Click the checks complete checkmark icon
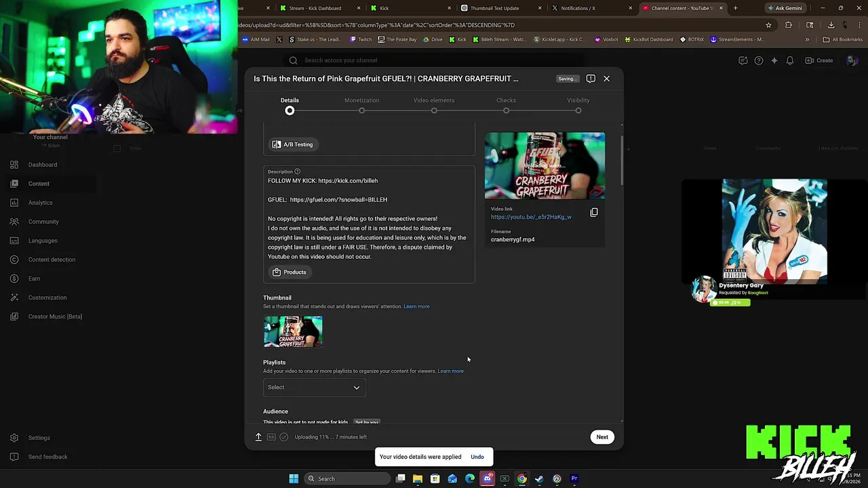The width and height of the screenshot is (868, 488). tap(284, 437)
